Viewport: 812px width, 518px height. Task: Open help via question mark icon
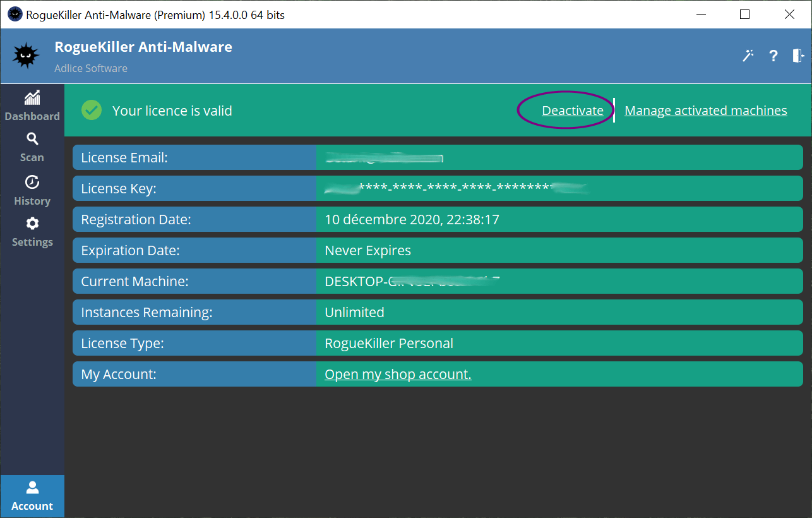pos(773,56)
